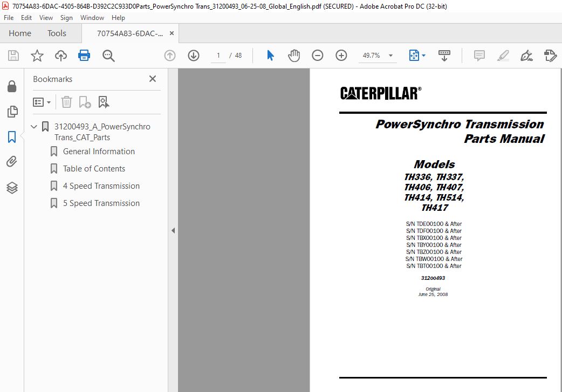The image size is (562, 392).
Task: Select the 31200493_A_PowerSynchro Trans_CAT_Parts bookmark
Action: click(102, 132)
